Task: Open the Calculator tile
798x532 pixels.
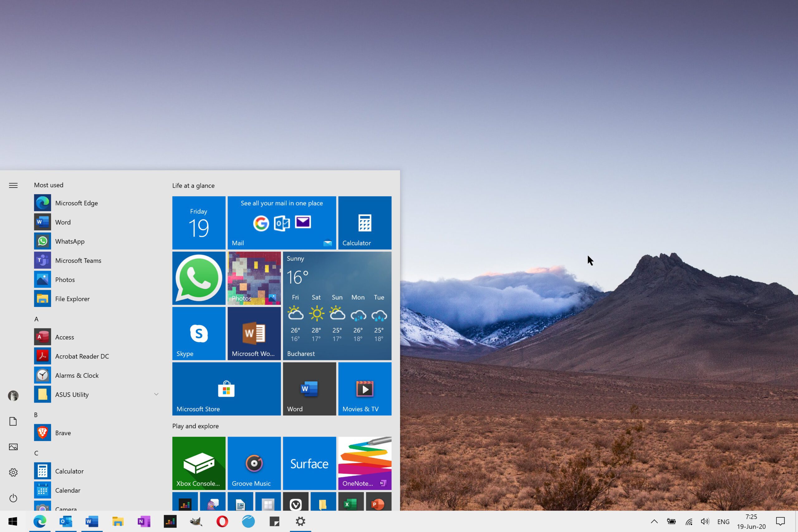Action: pos(365,223)
